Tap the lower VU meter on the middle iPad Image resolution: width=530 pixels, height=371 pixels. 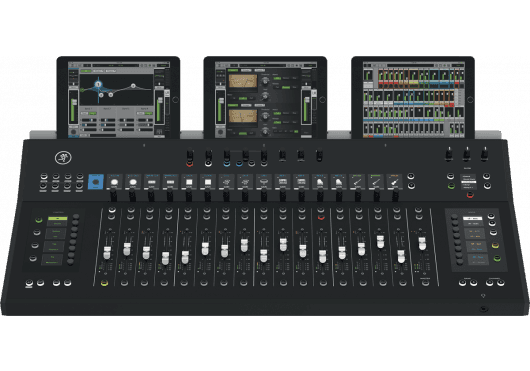click(x=243, y=117)
